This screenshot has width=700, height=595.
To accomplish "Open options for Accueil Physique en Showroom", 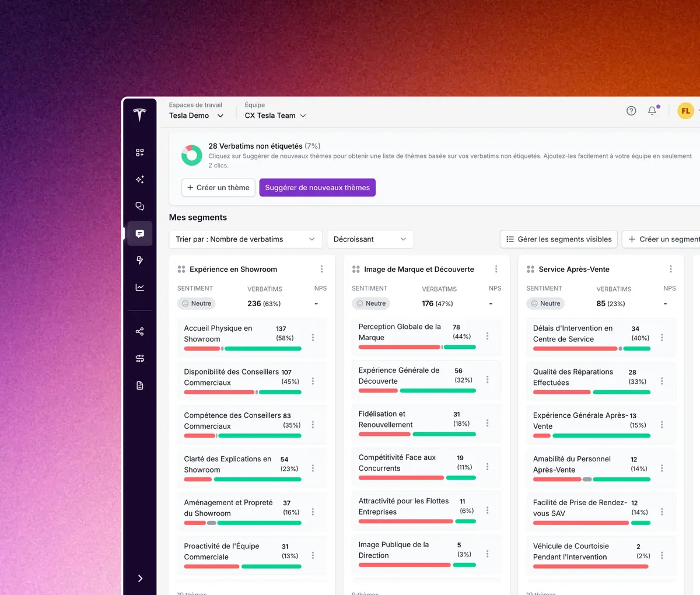I will 313,337.
